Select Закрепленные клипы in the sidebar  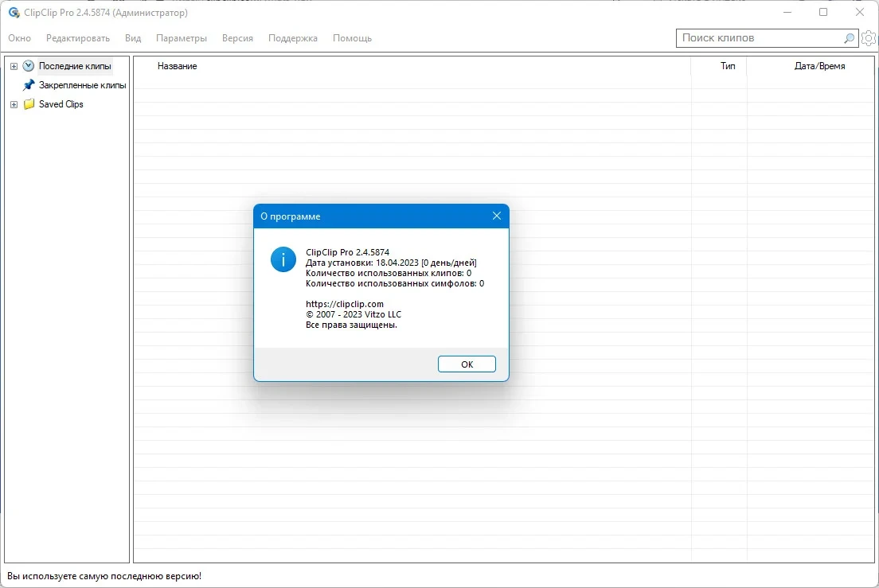(x=83, y=85)
